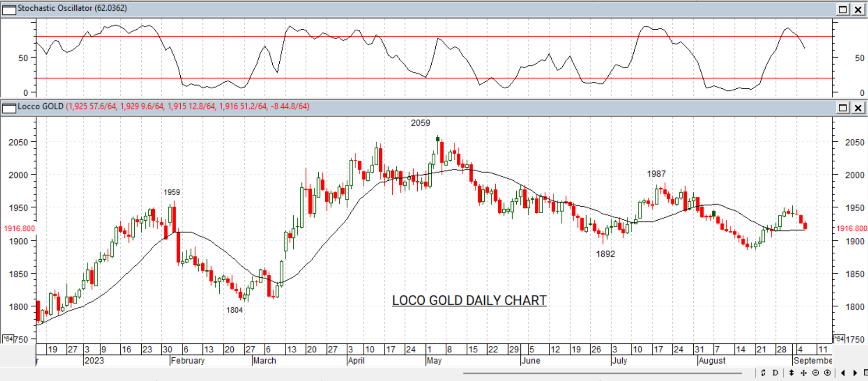This screenshot has width=868, height=381.
Task: Click the OHLC values in Locco GOLD header
Action: (x=188, y=106)
